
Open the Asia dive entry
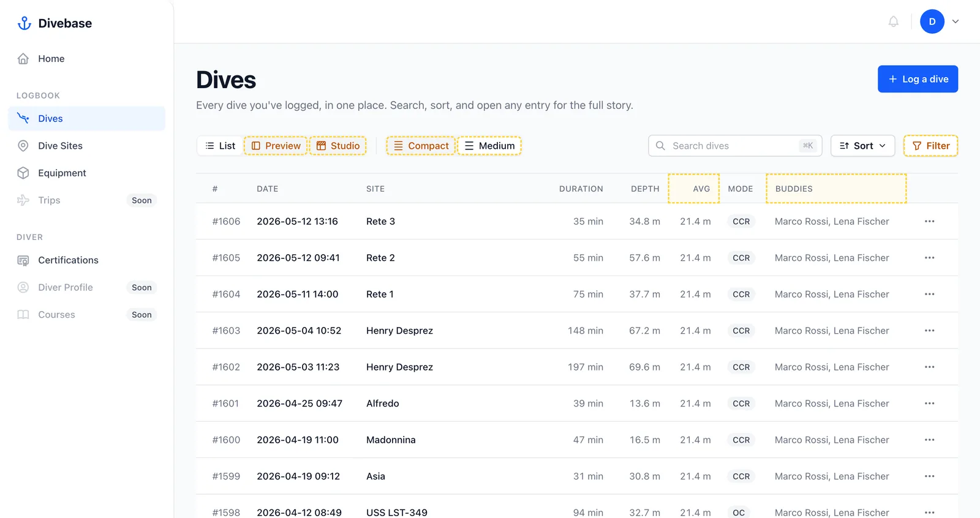[x=375, y=476]
